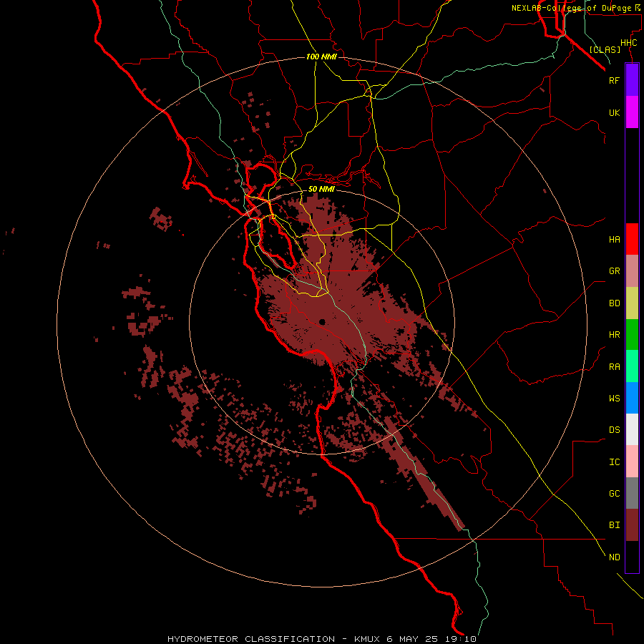Viewport: 644px width, 644px height.
Task: Select the IC light pink legend swatch
Action: pyautogui.click(x=632, y=462)
